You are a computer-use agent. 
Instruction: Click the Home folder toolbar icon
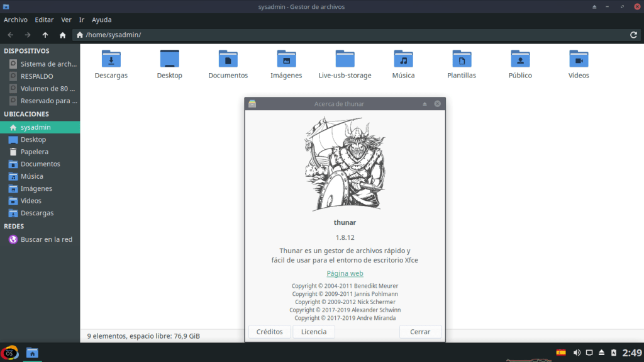point(62,35)
